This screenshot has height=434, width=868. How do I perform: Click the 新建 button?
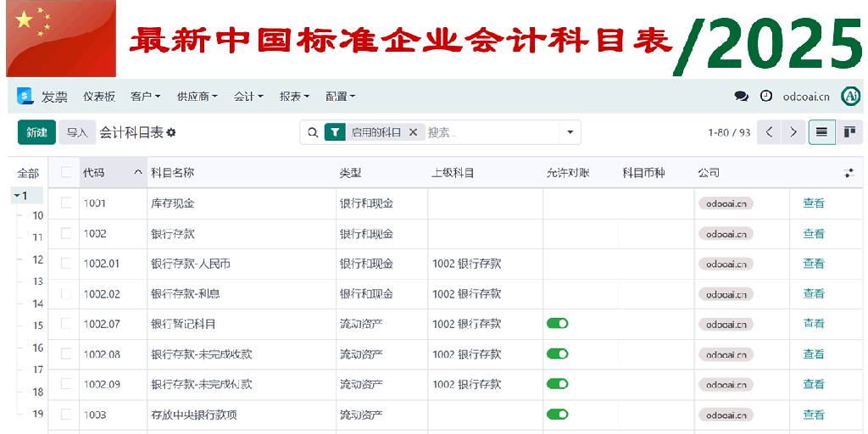tap(36, 132)
